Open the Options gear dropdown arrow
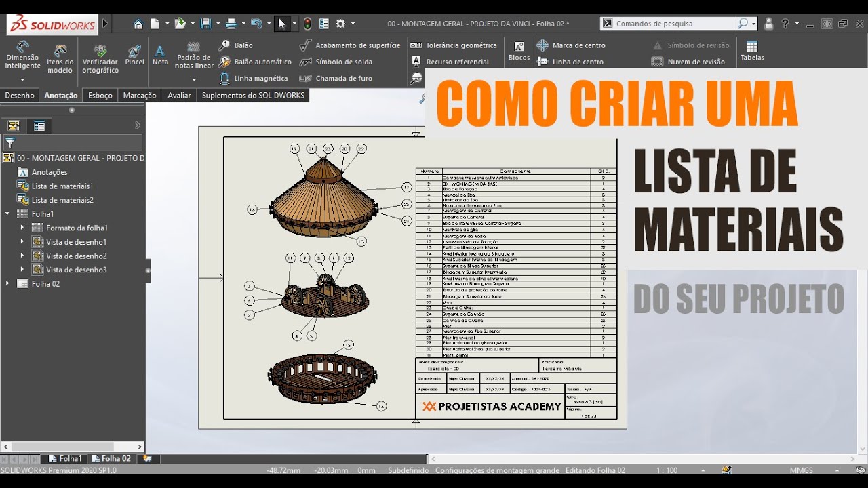The image size is (868, 488). (353, 24)
